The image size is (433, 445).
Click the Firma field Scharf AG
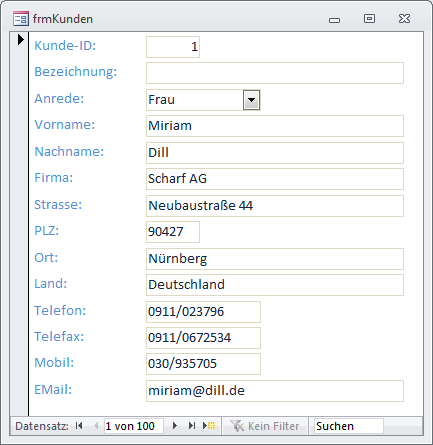click(275, 179)
